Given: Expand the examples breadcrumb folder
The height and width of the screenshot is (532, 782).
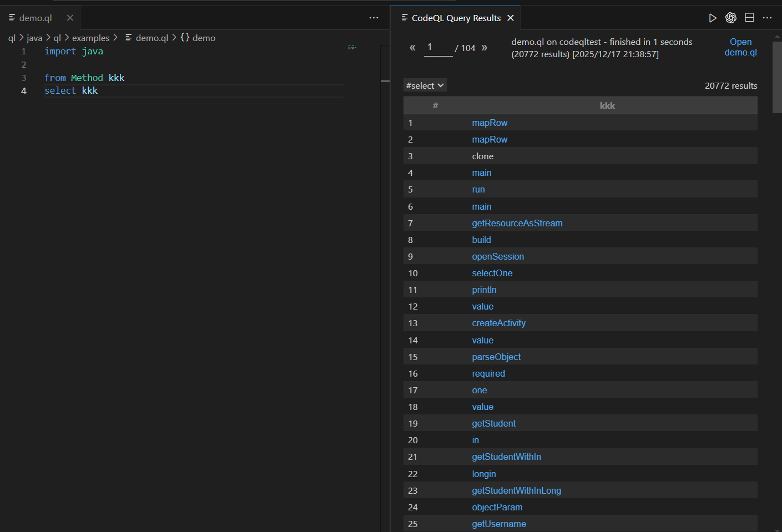Looking at the screenshot, I should point(90,38).
